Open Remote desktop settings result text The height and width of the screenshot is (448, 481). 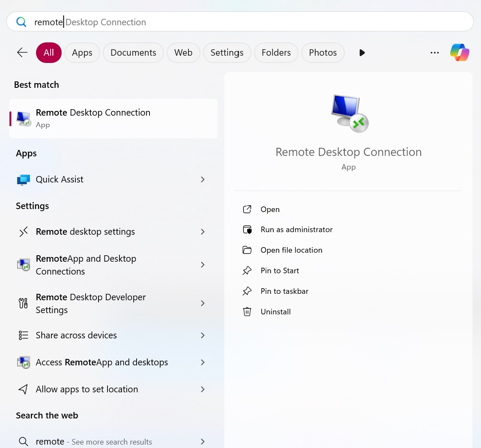click(x=85, y=232)
